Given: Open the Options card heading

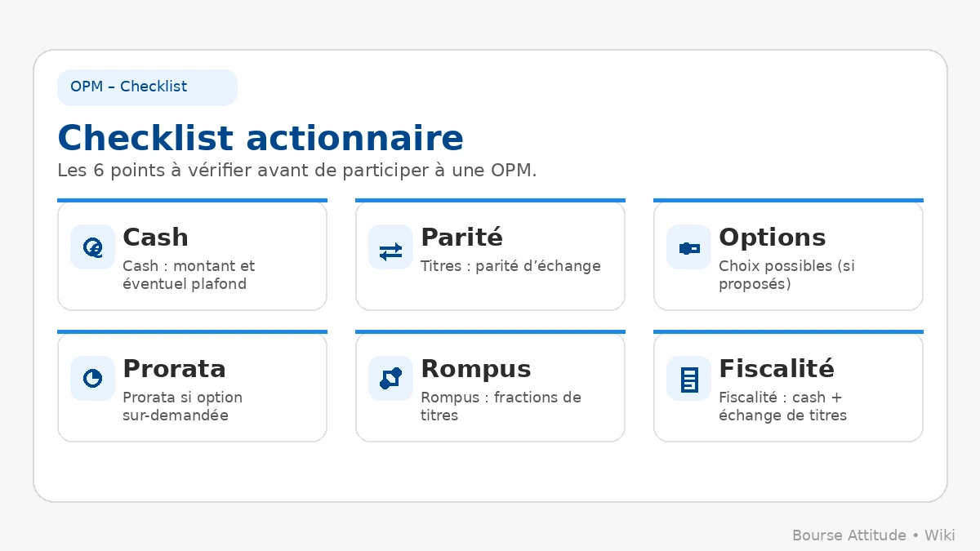Looking at the screenshot, I should (772, 238).
